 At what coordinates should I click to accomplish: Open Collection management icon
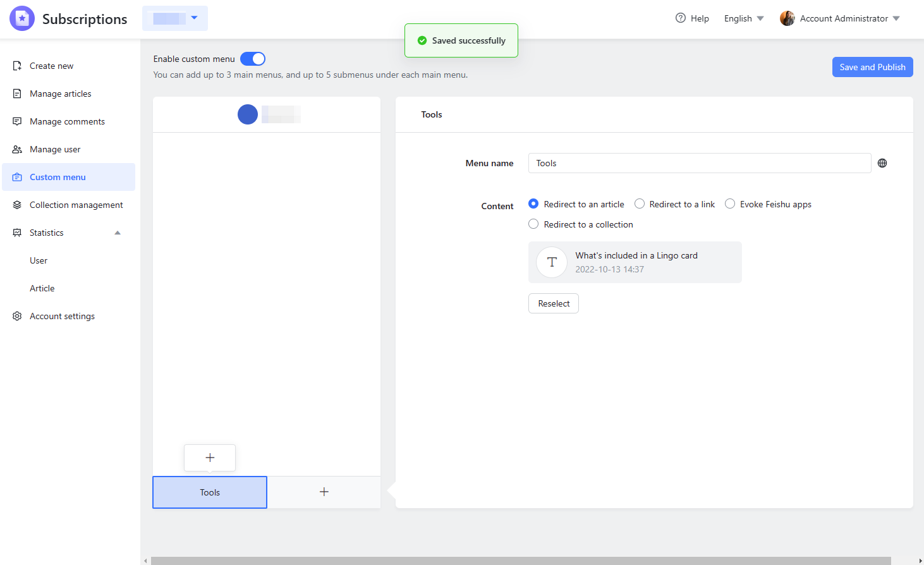point(17,205)
